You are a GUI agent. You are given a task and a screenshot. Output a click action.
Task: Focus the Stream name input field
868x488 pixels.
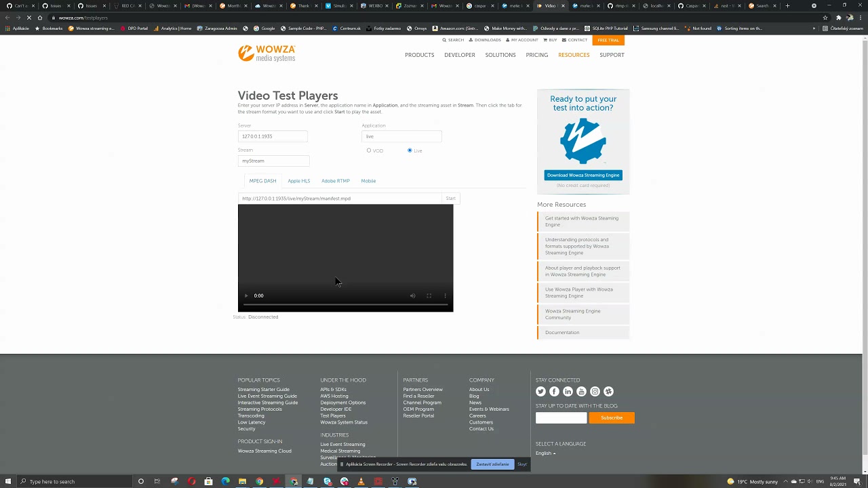pyautogui.click(x=274, y=161)
